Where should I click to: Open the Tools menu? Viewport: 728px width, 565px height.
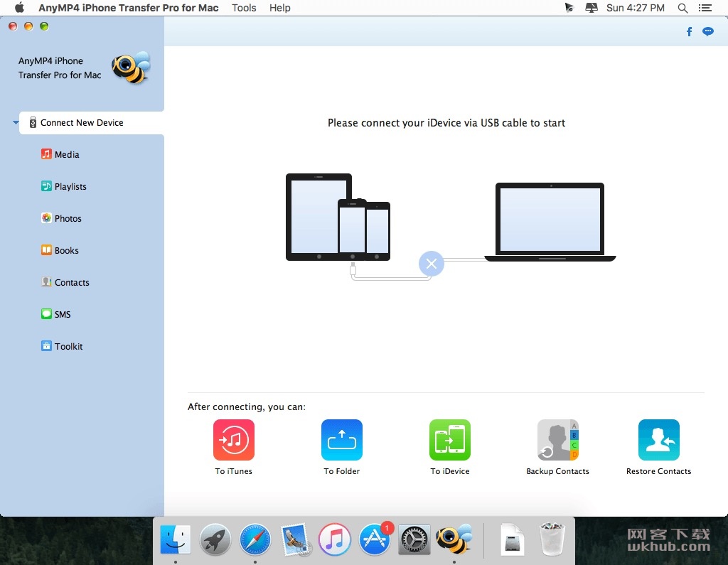pyautogui.click(x=245, y=8)
